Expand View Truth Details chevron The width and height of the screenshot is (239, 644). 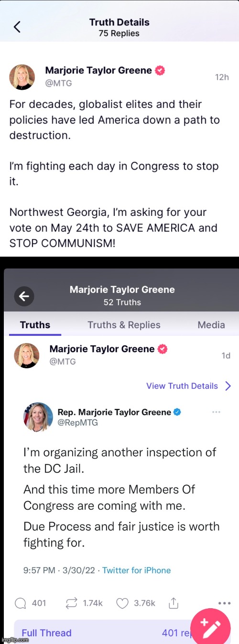tap(228, 386)
